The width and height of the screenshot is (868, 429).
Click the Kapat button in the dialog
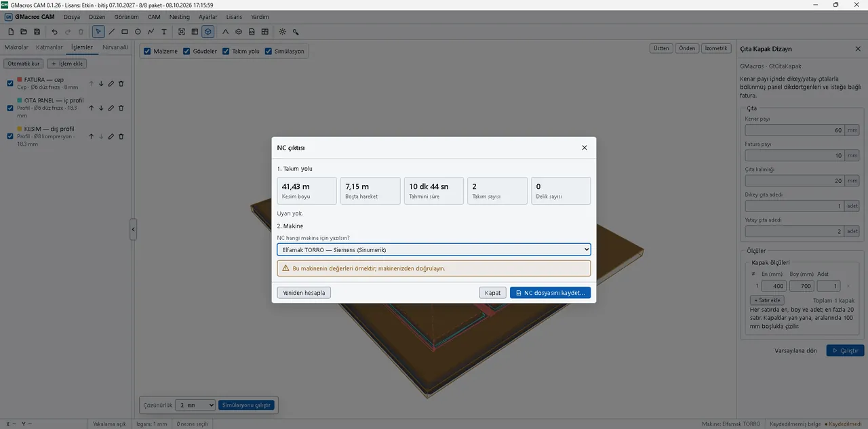(492, 293)
